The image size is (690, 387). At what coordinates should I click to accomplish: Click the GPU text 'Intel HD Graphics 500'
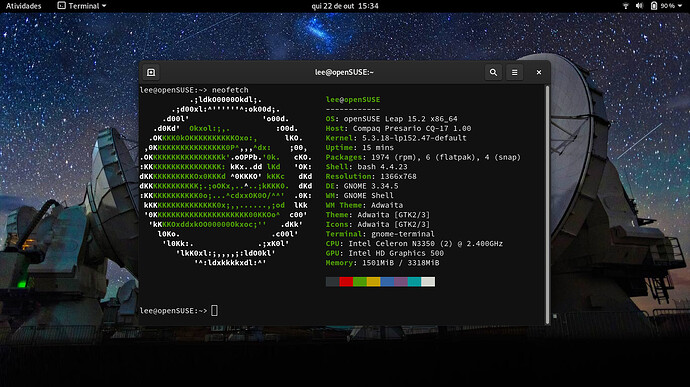coord(396,254)
